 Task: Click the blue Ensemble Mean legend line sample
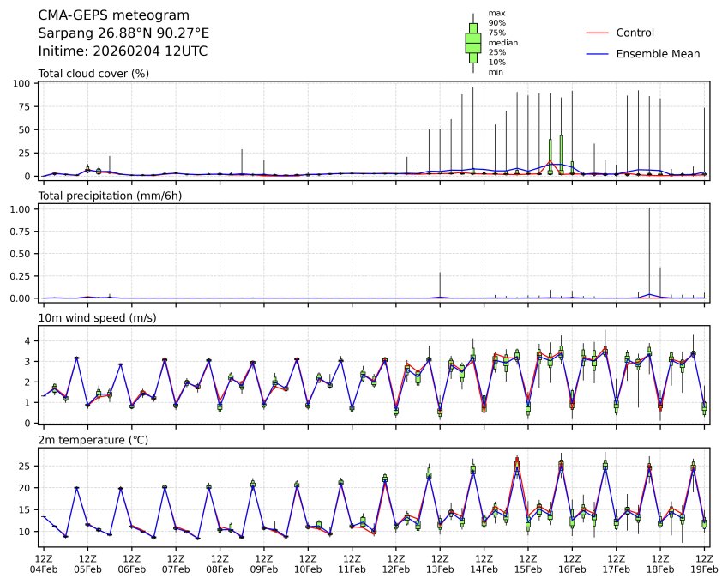598,54
